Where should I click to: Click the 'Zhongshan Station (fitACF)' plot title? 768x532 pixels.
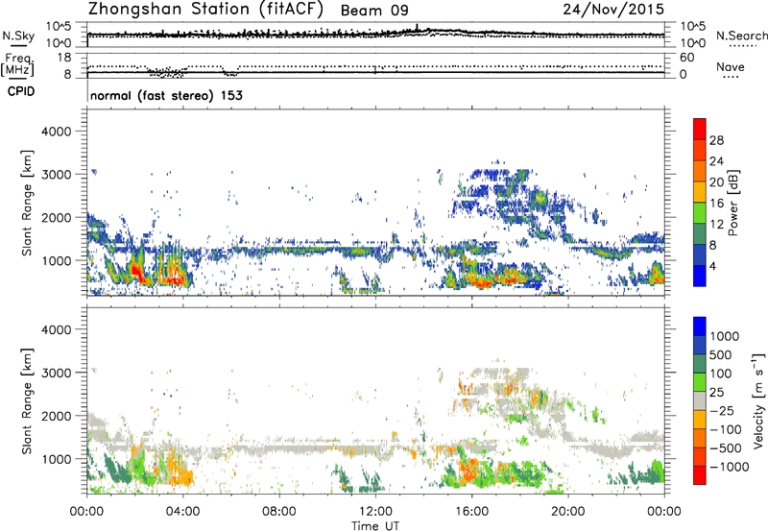point(205,10)
